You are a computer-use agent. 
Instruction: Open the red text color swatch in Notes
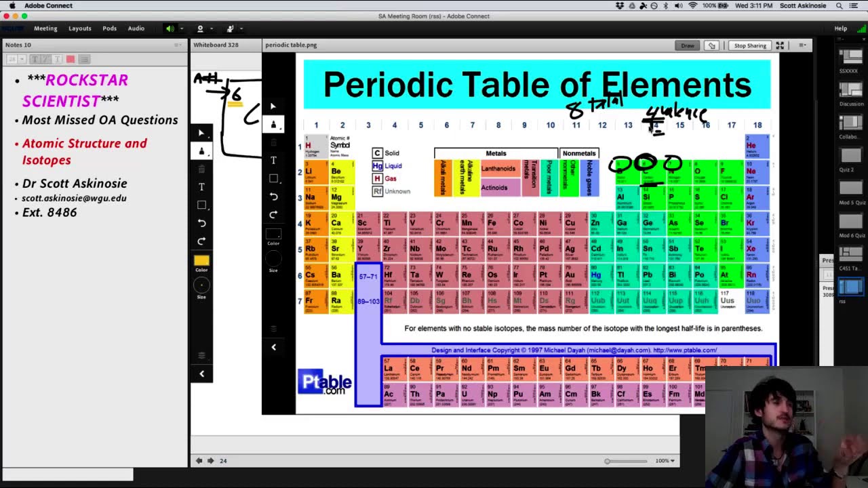pyautogui.click(x=71, y=60)
